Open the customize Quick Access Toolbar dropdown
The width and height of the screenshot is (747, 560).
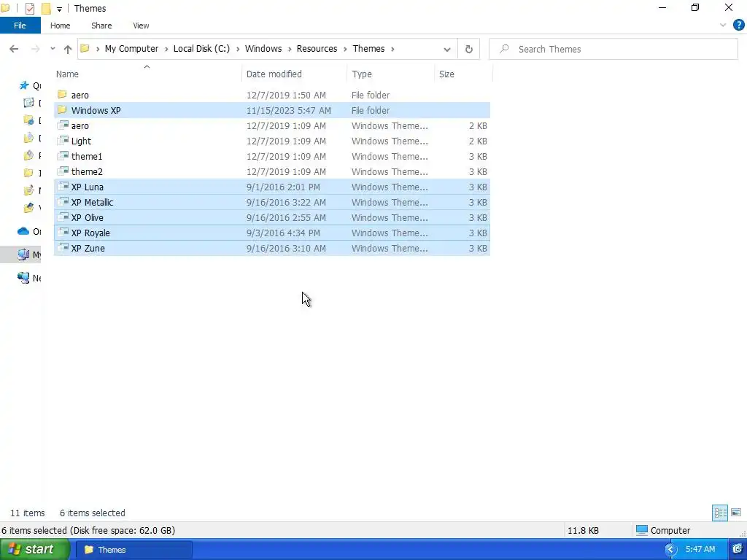click(x=59, y=9)
